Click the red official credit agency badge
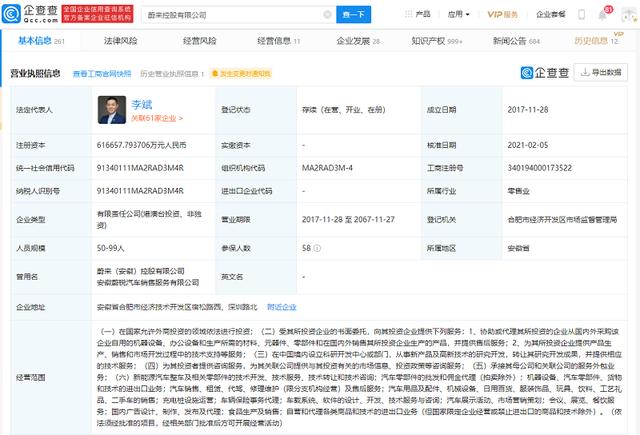Viewport: 640px width, 435px height. [x=97, y=14]
